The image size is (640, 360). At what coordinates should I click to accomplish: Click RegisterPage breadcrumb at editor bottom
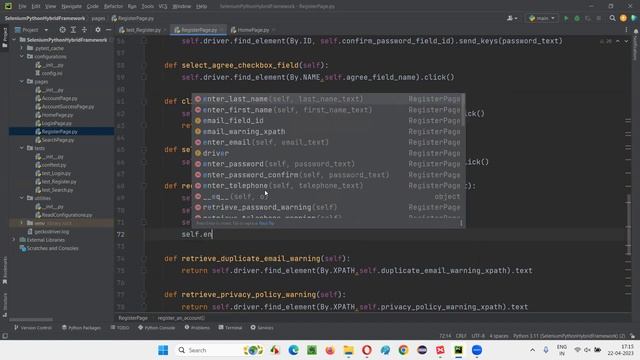pos(133,318)
